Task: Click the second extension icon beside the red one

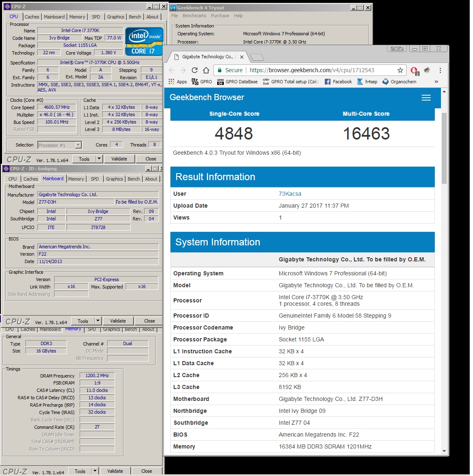Action: (427, 71)
